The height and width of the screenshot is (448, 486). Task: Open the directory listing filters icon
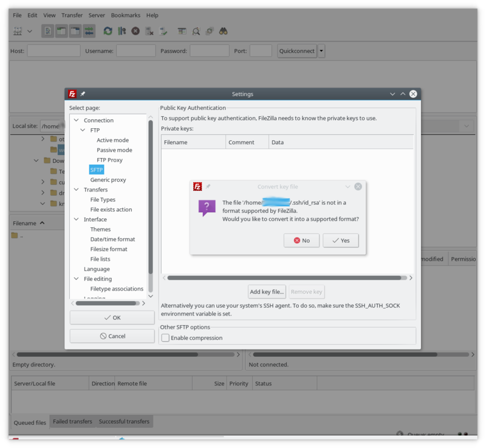pos(182,31)
